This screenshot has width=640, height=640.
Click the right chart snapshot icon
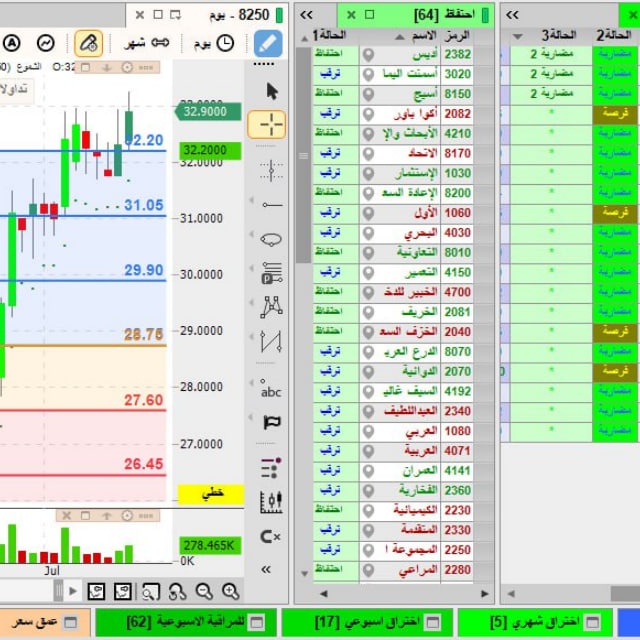point(123,591)
